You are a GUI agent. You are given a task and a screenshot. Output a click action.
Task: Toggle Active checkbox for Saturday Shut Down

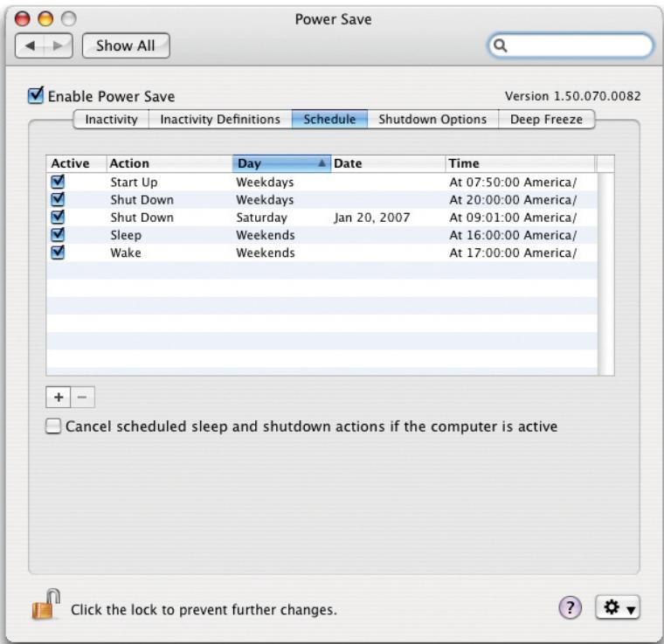[58, 218]
